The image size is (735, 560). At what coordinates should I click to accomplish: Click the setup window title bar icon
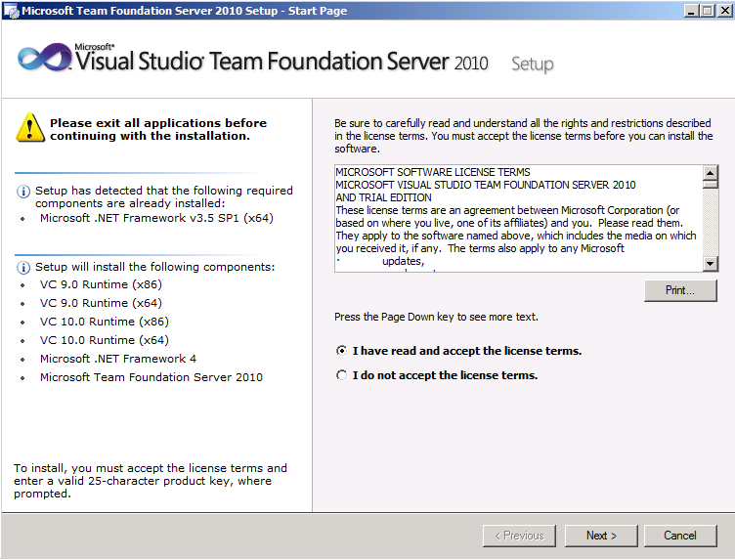coord(12,11)
